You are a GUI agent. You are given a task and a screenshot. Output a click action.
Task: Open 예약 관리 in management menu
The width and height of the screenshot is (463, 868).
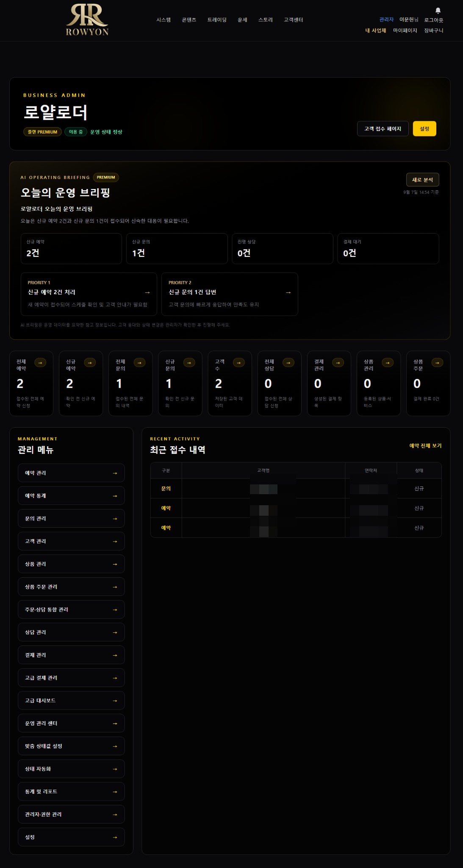(71, 473)
